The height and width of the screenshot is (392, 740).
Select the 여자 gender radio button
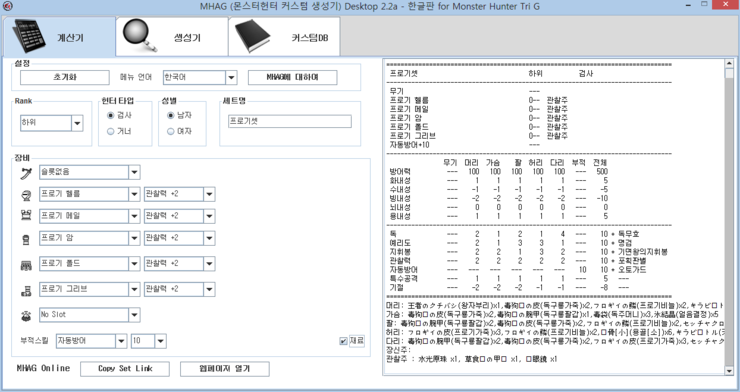(171, 131)
